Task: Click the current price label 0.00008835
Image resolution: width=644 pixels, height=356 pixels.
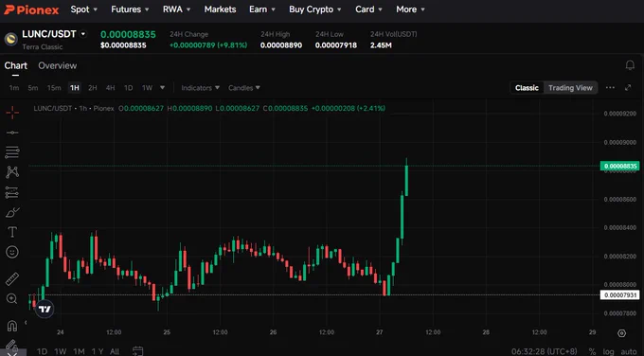Action: pyautogui.click(x=619, y=166)
